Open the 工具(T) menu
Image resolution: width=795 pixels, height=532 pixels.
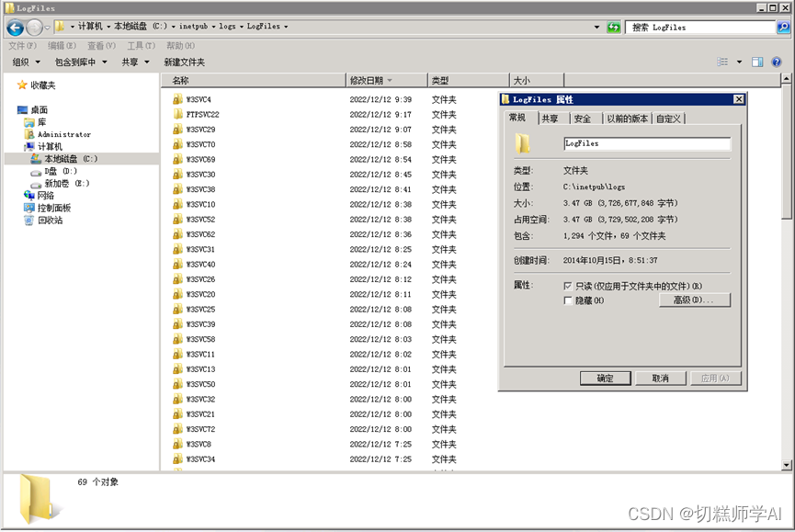(141, 46)
